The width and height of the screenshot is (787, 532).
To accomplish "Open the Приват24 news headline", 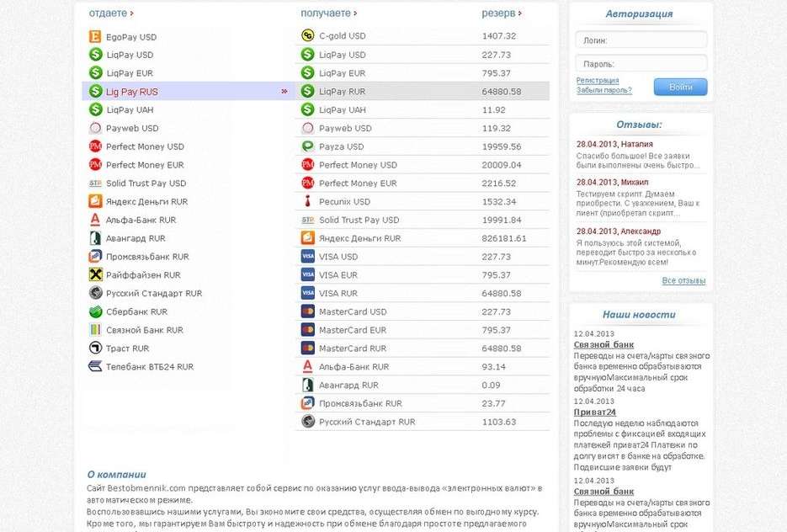I will tap(595, 412).
